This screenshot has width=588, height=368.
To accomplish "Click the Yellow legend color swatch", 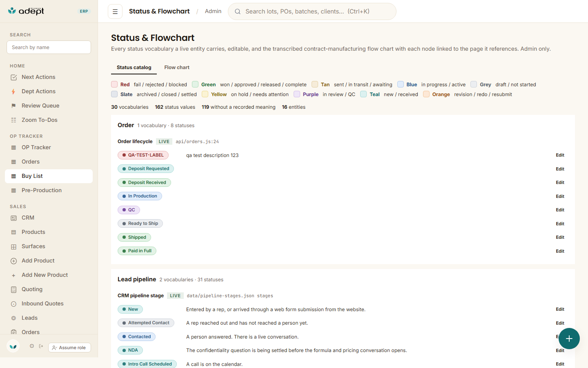I will coord(205,94).
